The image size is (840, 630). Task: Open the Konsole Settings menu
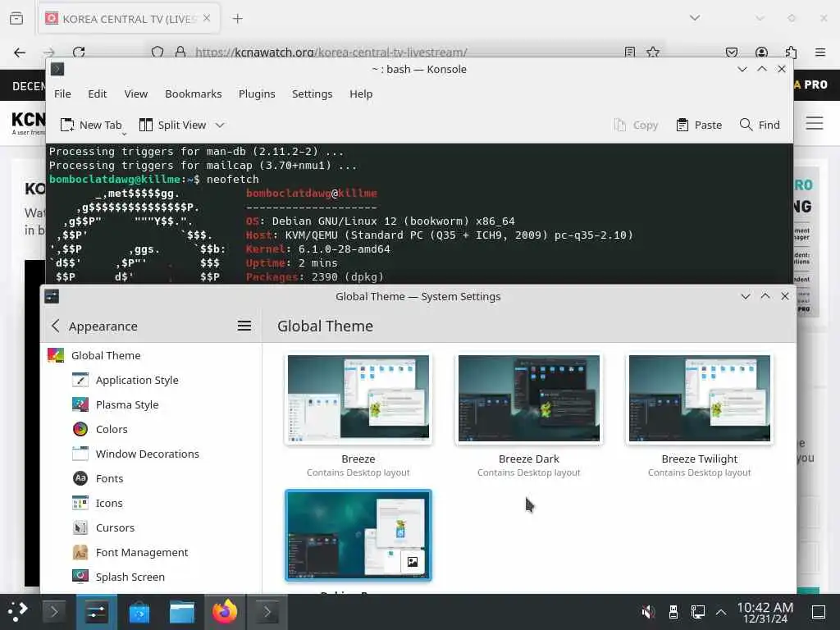tap(312, 94)
